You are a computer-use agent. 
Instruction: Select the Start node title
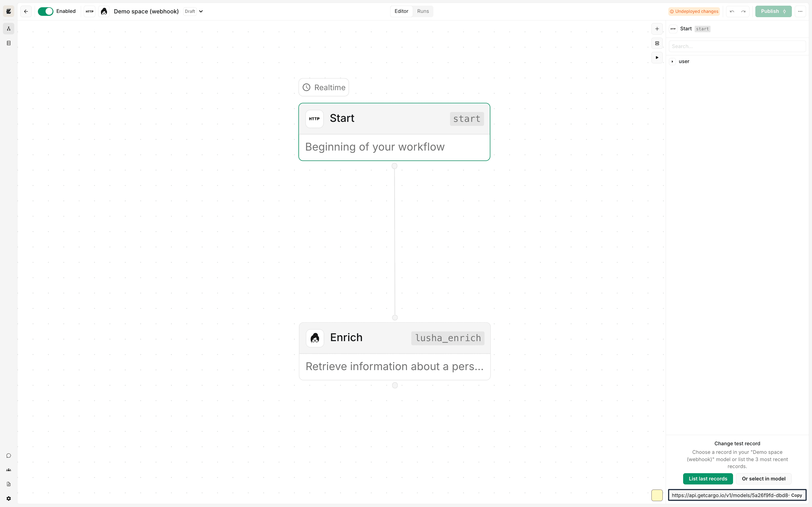pos(342,118)
